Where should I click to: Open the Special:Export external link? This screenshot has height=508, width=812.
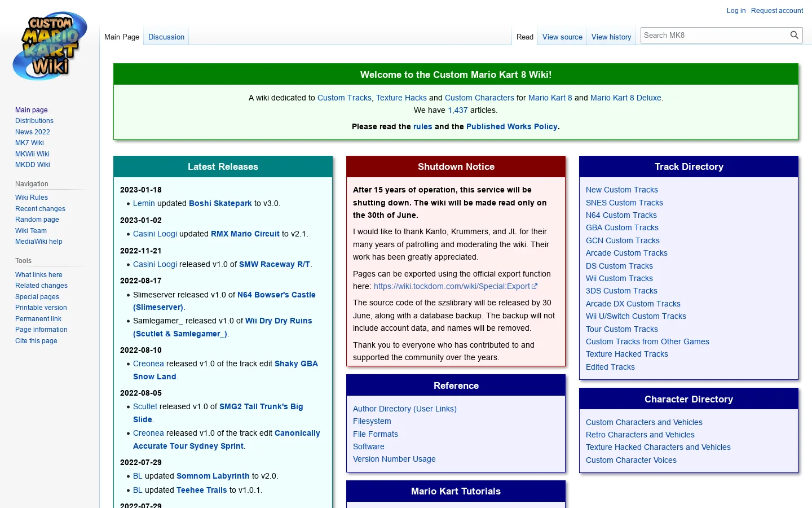pos(456,286)
